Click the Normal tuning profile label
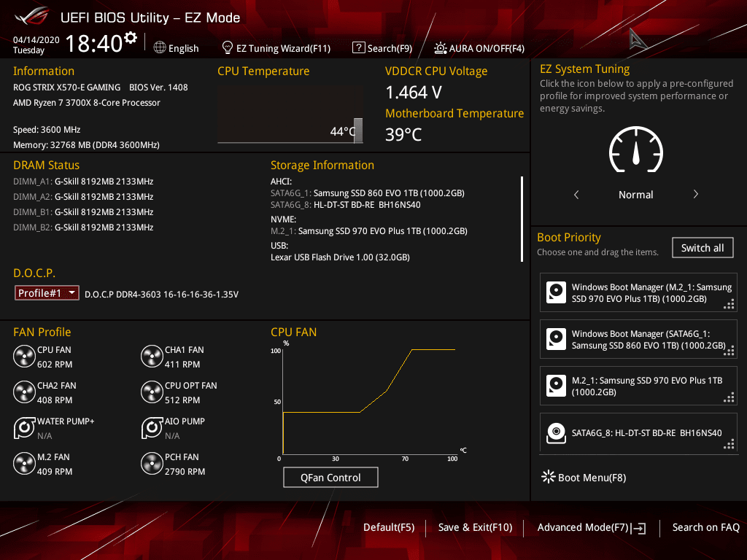747x560 pixels. tap(635, 194)
